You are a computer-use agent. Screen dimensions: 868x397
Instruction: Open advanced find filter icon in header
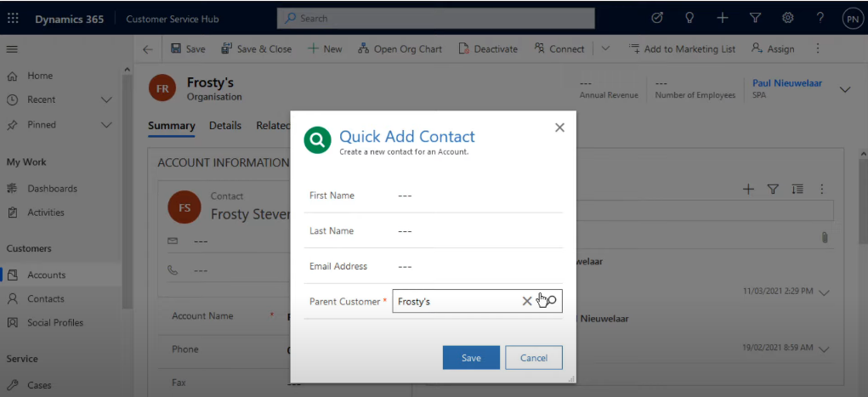tap(755, 18)
